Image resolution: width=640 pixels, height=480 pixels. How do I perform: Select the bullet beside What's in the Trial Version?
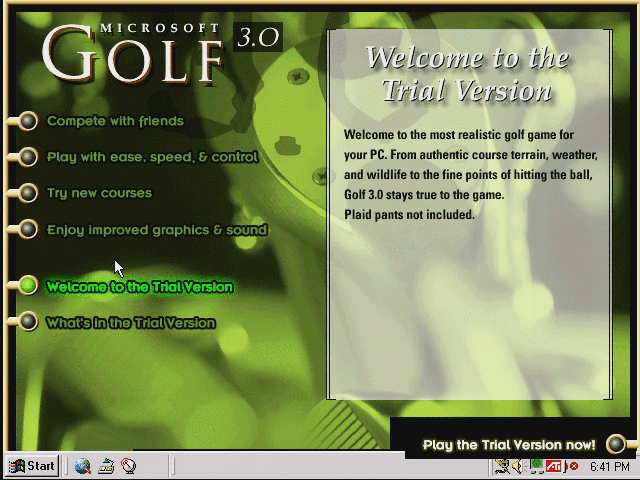(28, 322)
